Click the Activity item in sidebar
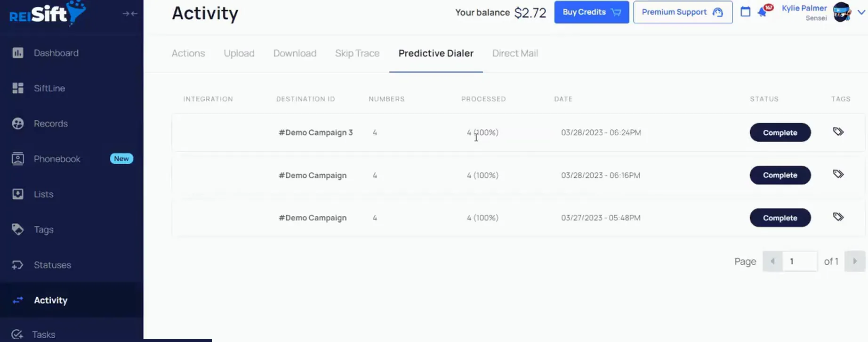This screenshot has height=342, width=868. click(72, 300)
